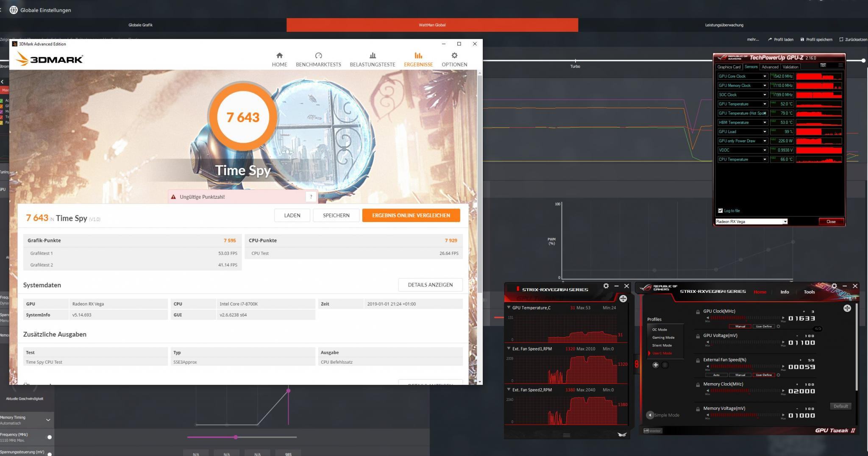Click the link icon beside GPU Clock
Viewport: 868px width, 456px height.
tap(818, 329)
